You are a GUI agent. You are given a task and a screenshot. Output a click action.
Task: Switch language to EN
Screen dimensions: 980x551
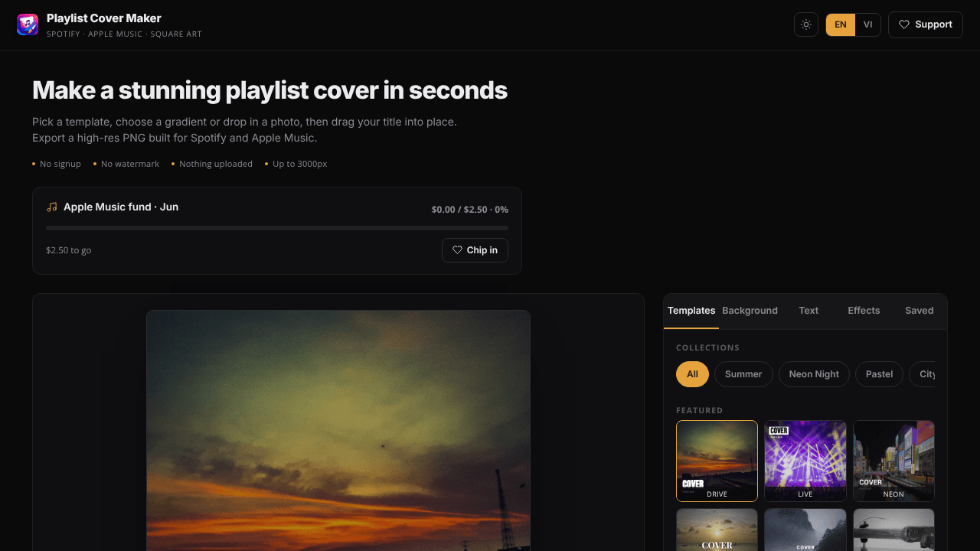[841, 24]
